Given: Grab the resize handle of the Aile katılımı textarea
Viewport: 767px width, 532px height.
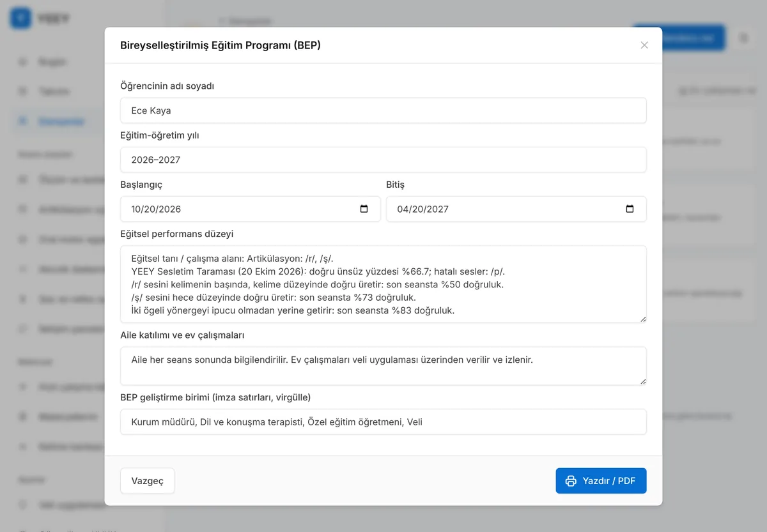Looking at the screenshot, I should 642,381.
